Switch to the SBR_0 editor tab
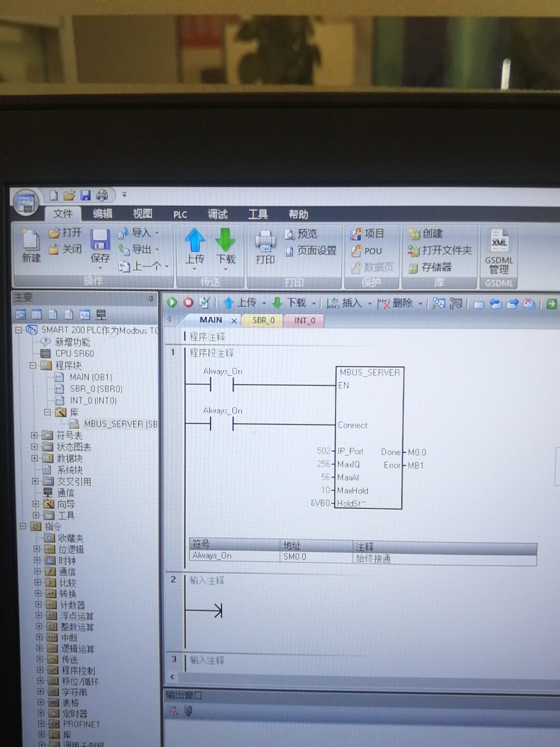 coord(263,321)
